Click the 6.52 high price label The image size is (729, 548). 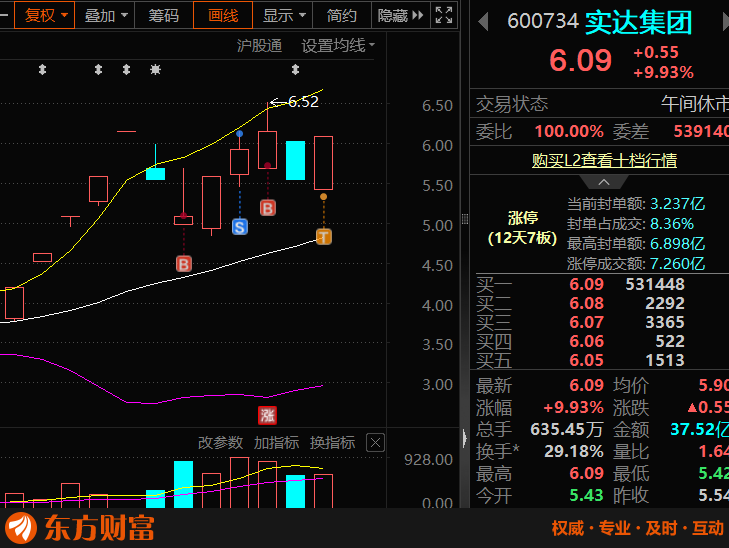tap(303, 102)
